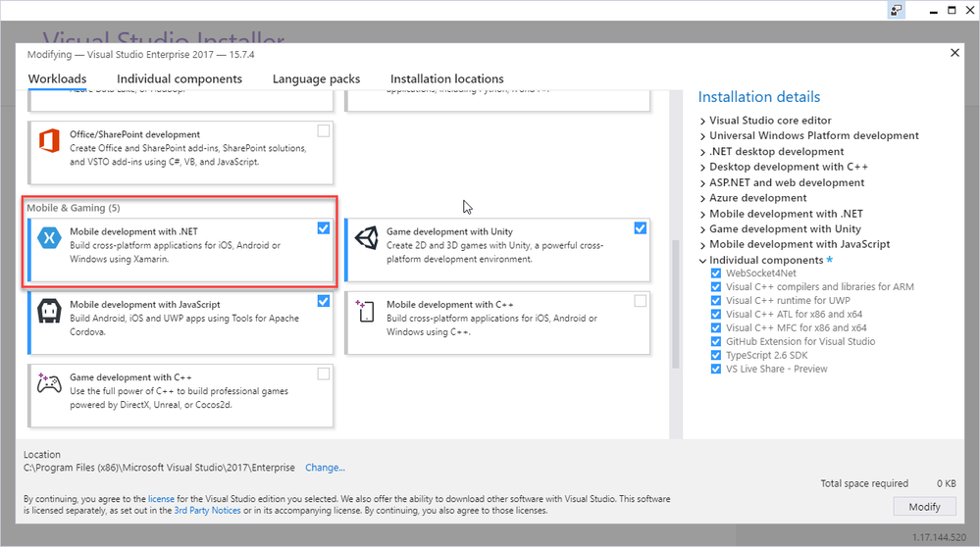Expand Universal Windows Platform development details
980x547 pixels.
[x=702, y=137]
